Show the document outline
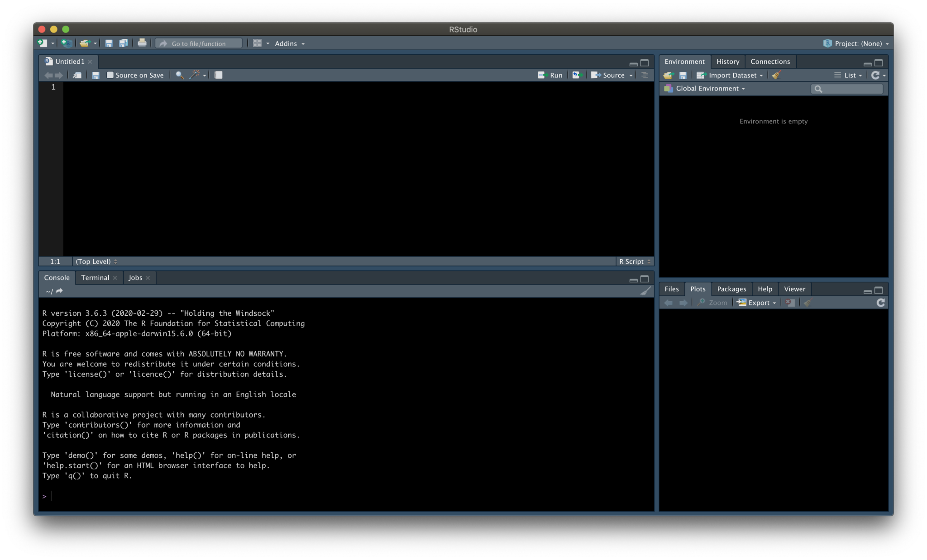The image size is (927, 560). (x=645, y=75)
